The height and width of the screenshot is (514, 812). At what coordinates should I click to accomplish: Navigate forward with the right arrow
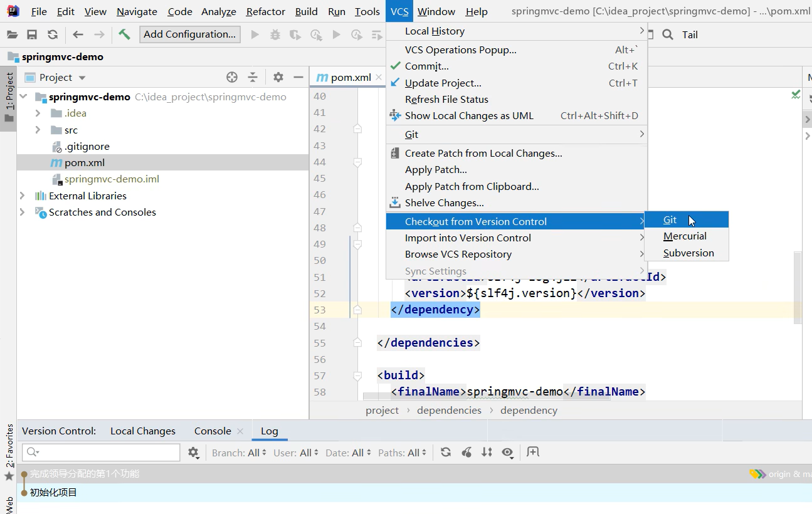tap(99, 34)
